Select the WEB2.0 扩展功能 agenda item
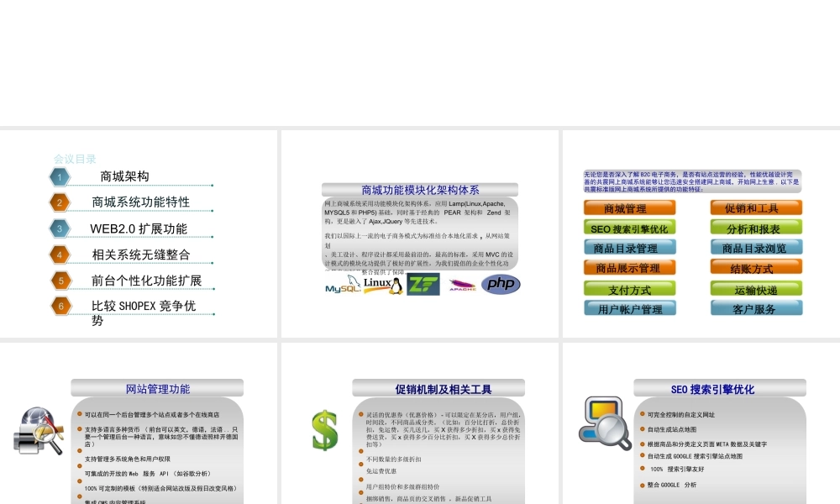 [x=139, y=228]
